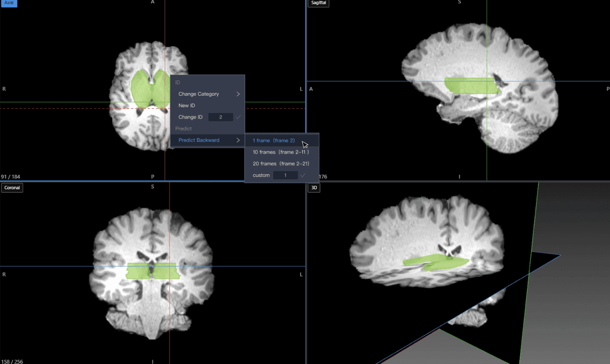
Task: Click the green mask in Axial view
Action: [x=140, y=89]
